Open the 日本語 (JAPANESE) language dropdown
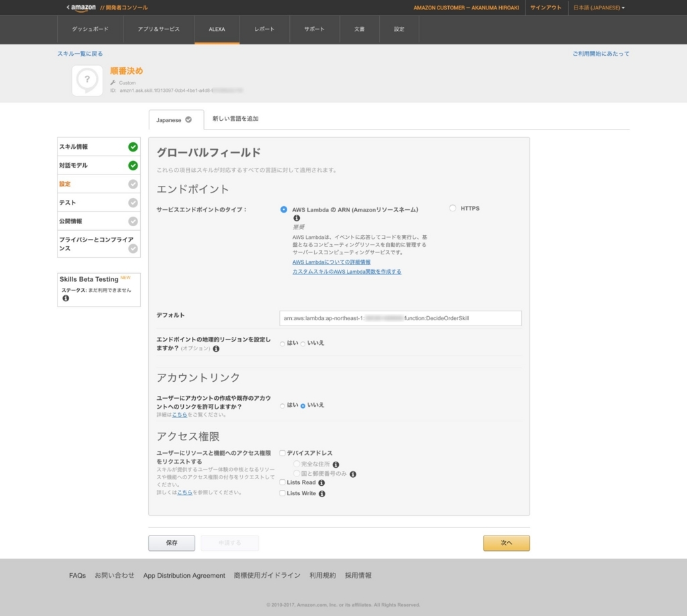Image resolution: width=687 pixels, height=616 pixels. [x=599, y=8]
